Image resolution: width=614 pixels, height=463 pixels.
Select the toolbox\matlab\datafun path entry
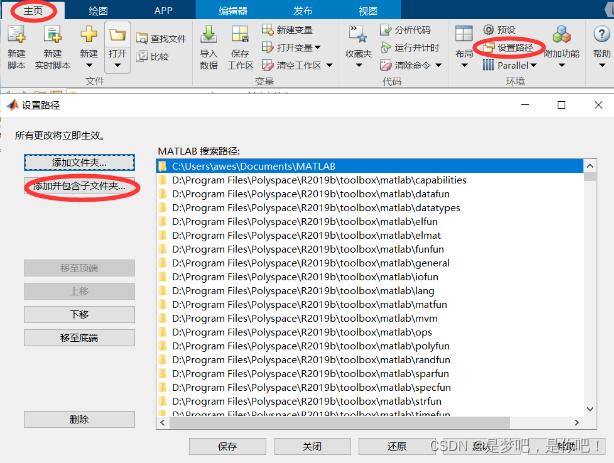(370, 194)
